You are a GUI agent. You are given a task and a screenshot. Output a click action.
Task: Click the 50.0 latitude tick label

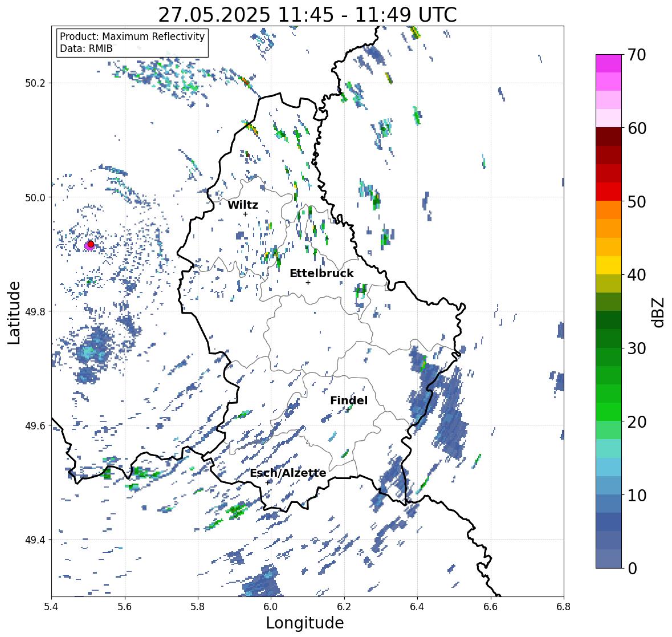pos(35,197)
